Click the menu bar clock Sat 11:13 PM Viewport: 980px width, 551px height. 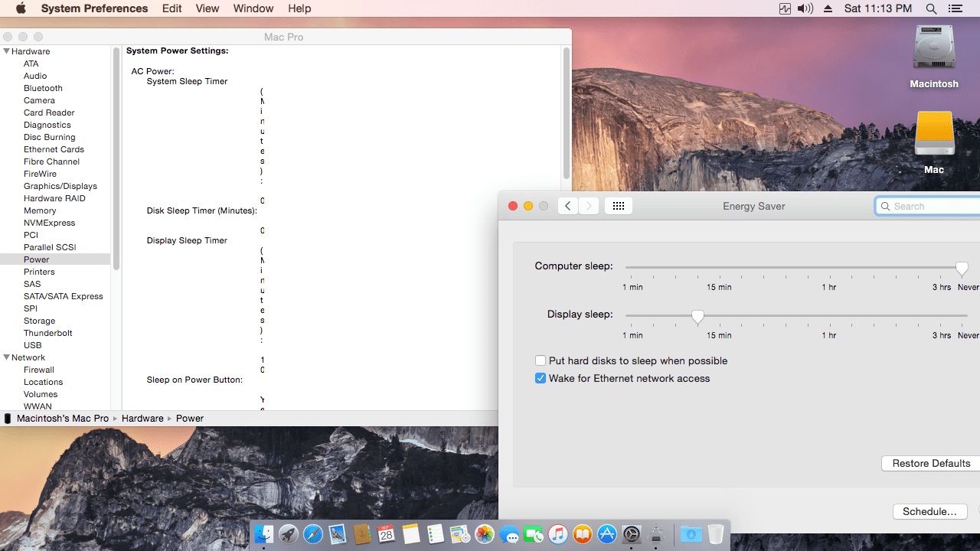tap(878, 8)
